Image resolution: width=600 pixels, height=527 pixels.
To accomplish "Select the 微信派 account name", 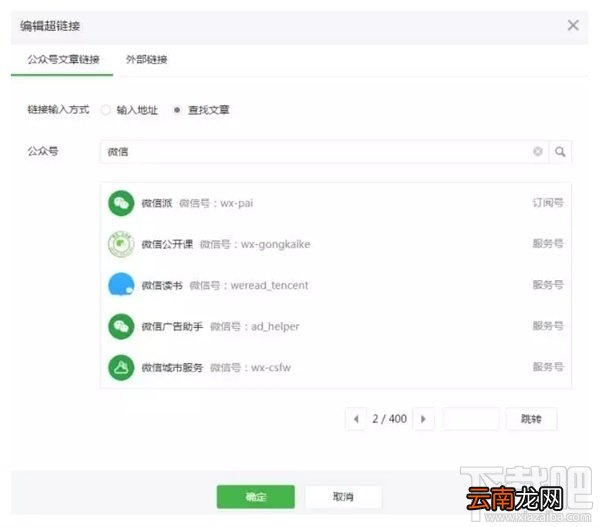I will tap(157, 203).
